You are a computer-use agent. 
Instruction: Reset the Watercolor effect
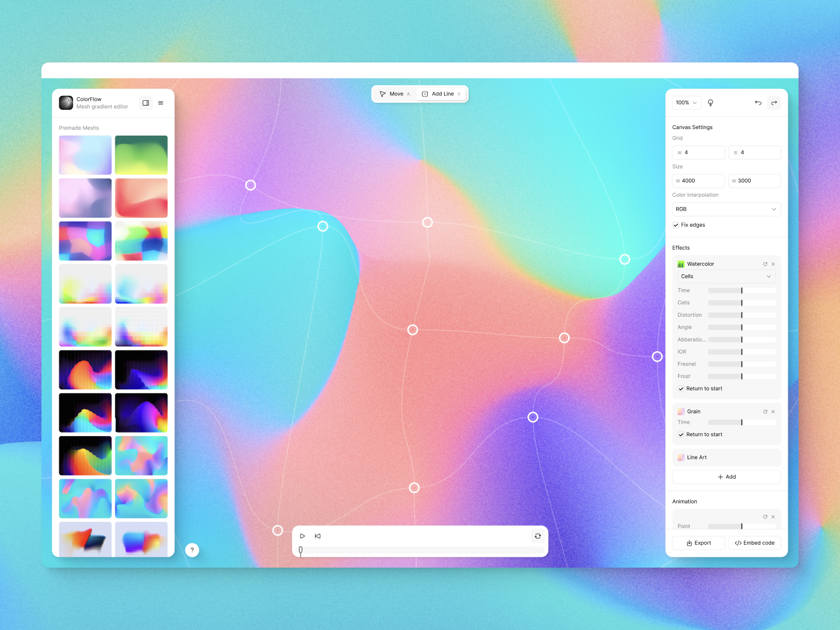(x=765, y=264)
